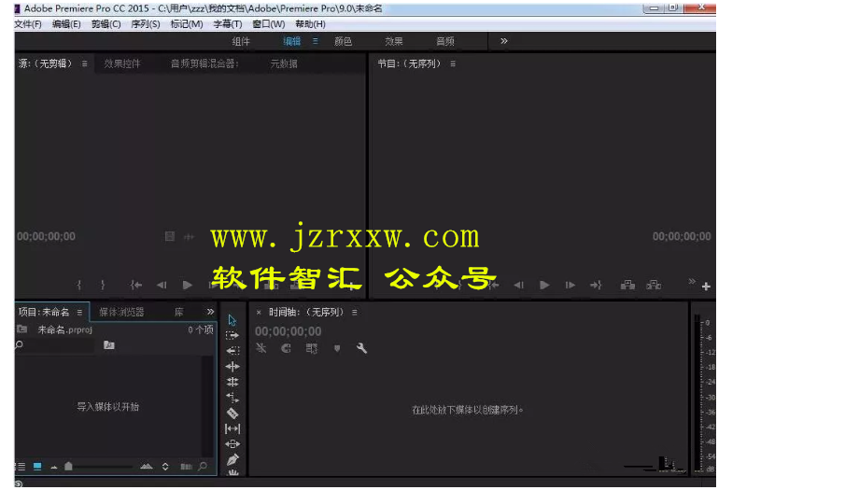Play the sequence in the program monitor
The height and width of the screenshot is (504, 859).
(544, 285)
